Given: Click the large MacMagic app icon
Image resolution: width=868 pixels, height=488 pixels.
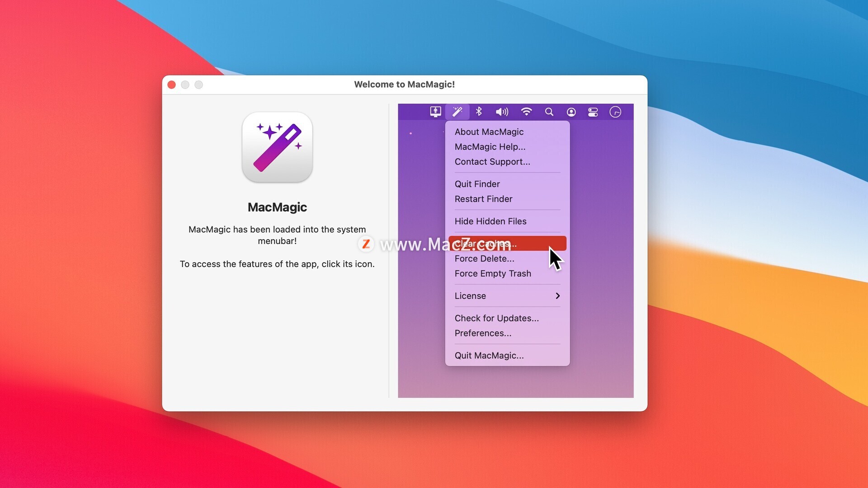Looking at the screenshot, I should pos(277,147).
